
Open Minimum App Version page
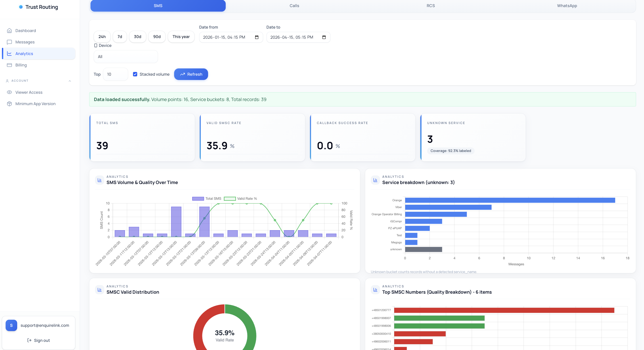(x=39, y=104)
